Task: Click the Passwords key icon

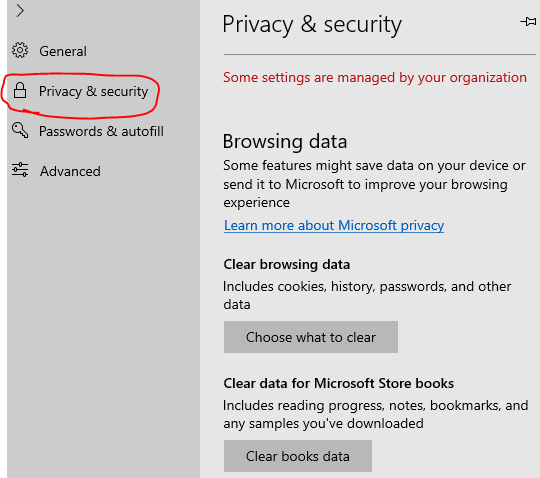Action: tap(20, 131)
